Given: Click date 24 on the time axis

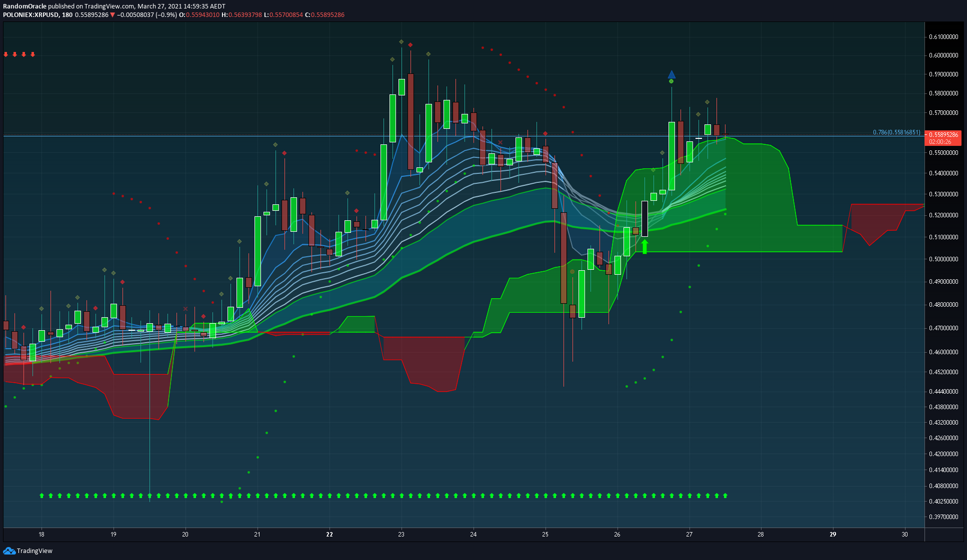Looking at the screenshot, I should [x=473, y=535].
